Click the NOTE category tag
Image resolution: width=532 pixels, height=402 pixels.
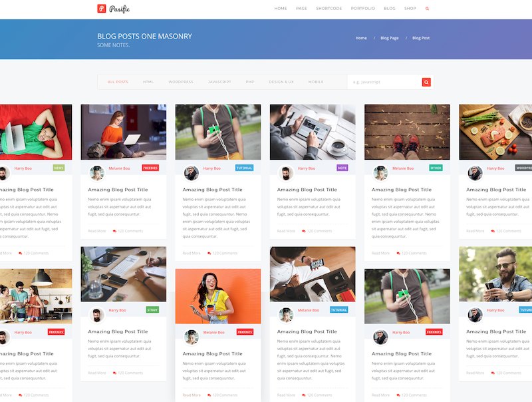342,168
